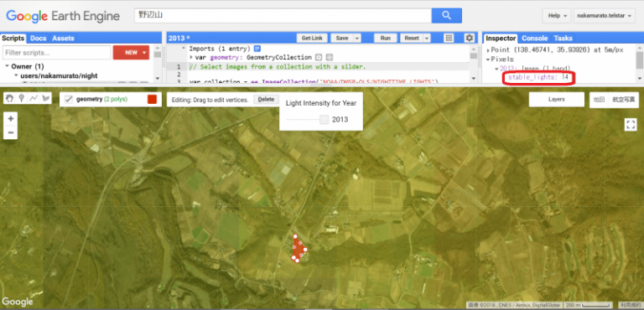Image resolution: width=644 pixels, height=310 pixels.
Task: Switch map to 地図 map view
Action: (x=600, y=100)
